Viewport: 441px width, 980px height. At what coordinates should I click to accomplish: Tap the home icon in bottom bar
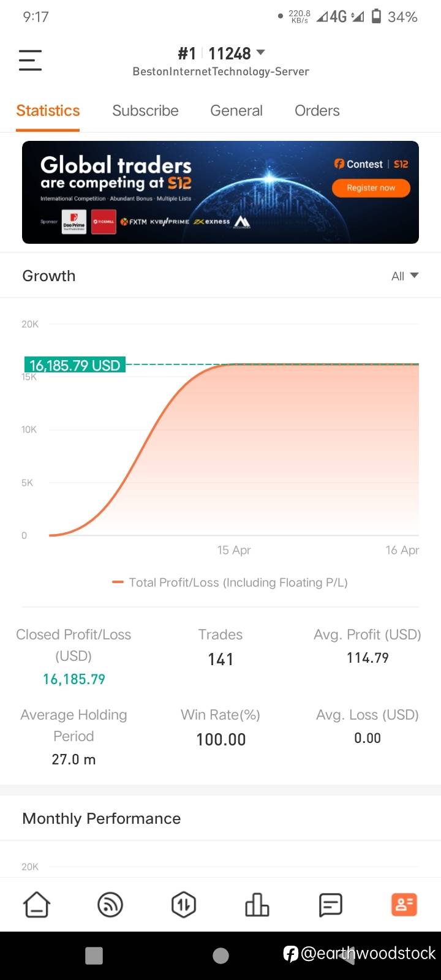37,904
